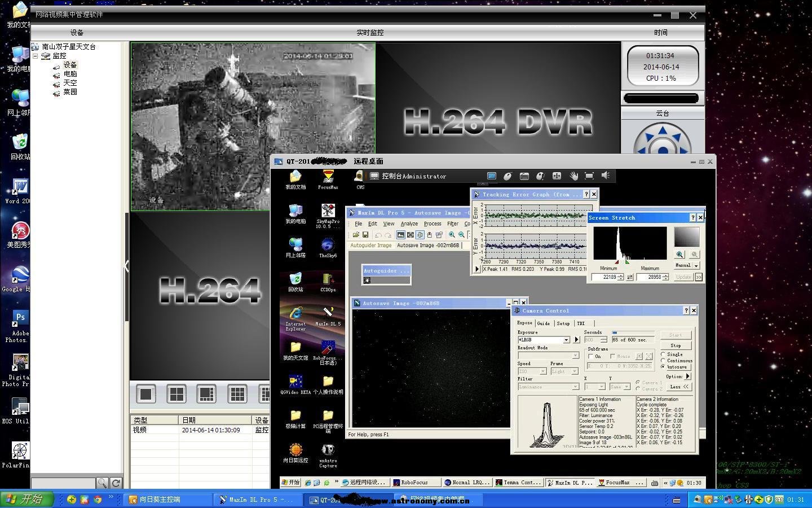This screenshot has height=508, width=812.
Task: Expand Options arrow in Camera Control
Action: (x=687, y=376)
